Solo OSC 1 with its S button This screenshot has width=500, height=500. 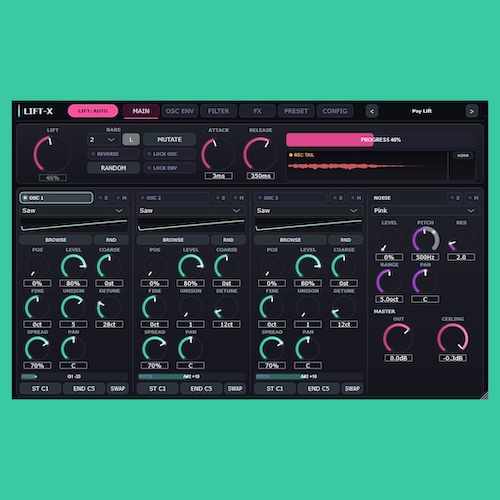pyautogui.click(x=104, y=198)
